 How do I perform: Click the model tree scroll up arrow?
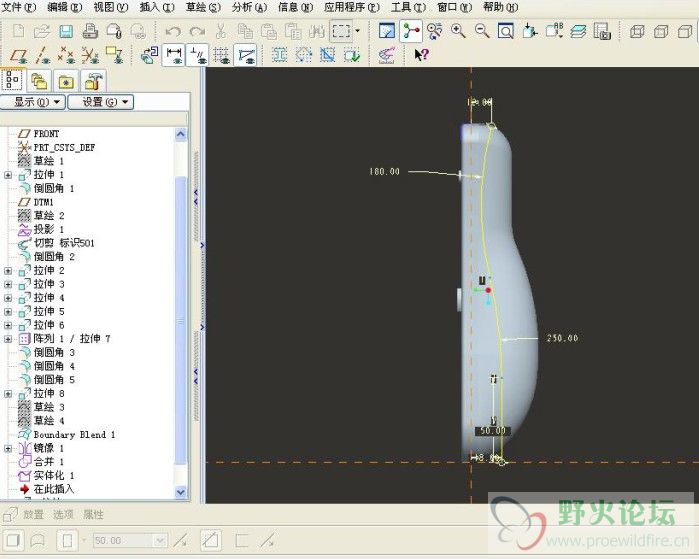click(181, 134)
